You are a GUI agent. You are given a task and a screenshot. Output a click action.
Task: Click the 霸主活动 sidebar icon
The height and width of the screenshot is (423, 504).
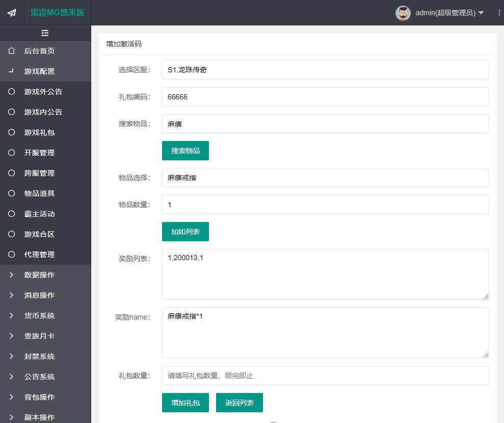pos(11,214)
